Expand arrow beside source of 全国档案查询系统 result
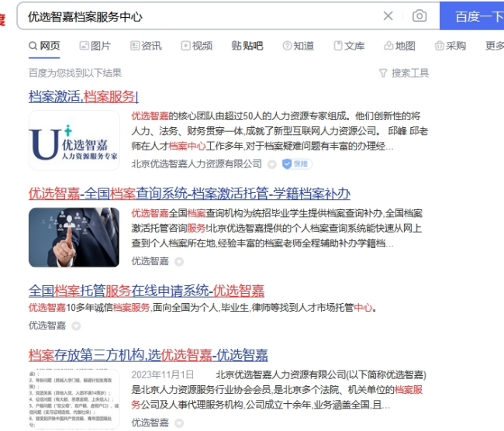 tap(179, 261)
